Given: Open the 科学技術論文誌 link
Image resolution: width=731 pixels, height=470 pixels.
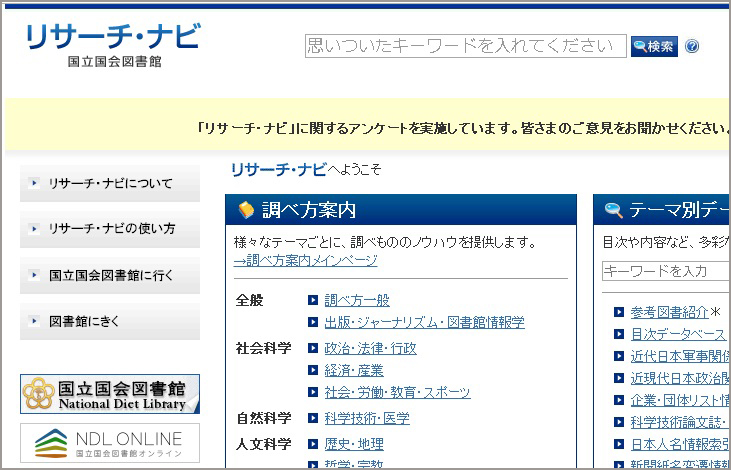Looking at the screenshot, I should tap(680, 422).
